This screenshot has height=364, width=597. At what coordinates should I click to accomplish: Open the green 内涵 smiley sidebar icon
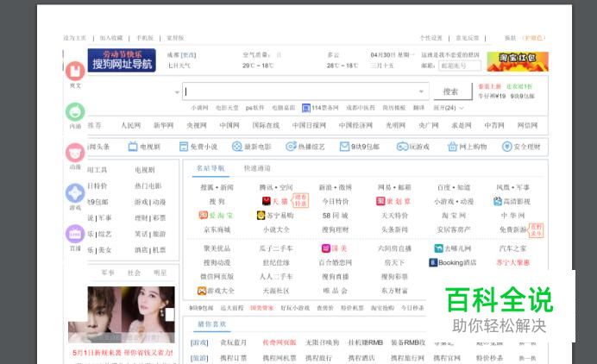[x=75, y=112]
